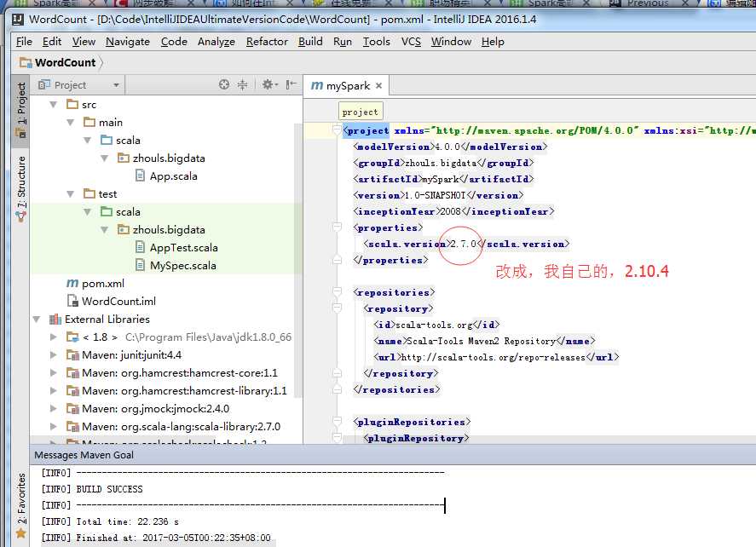Open the VCS menu
756x547 pixels.
[411, 41]
